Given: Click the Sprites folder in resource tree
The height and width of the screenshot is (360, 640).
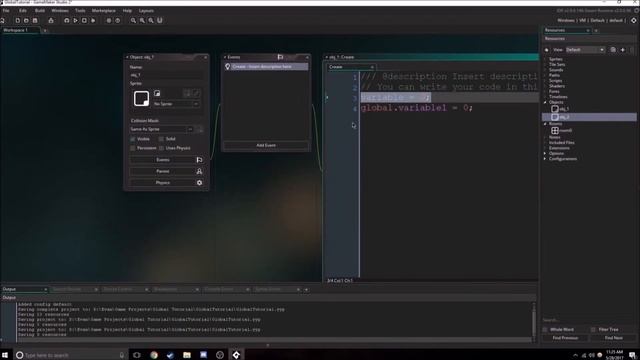Looking at the screenshot, I should 556,59.
